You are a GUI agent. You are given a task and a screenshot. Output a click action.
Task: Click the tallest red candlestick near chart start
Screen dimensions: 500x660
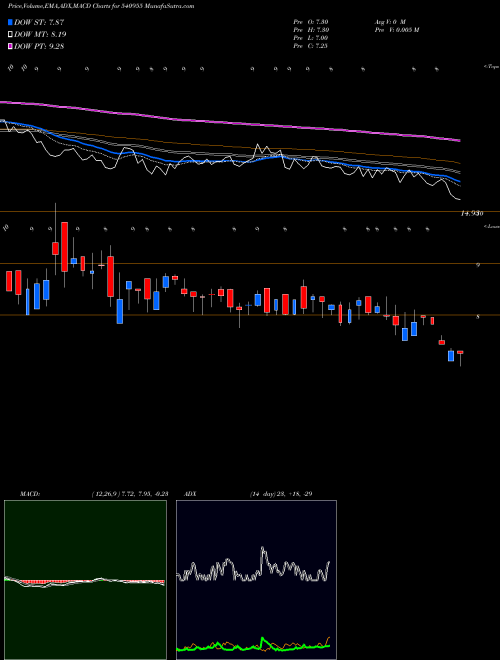click(64, 247)
